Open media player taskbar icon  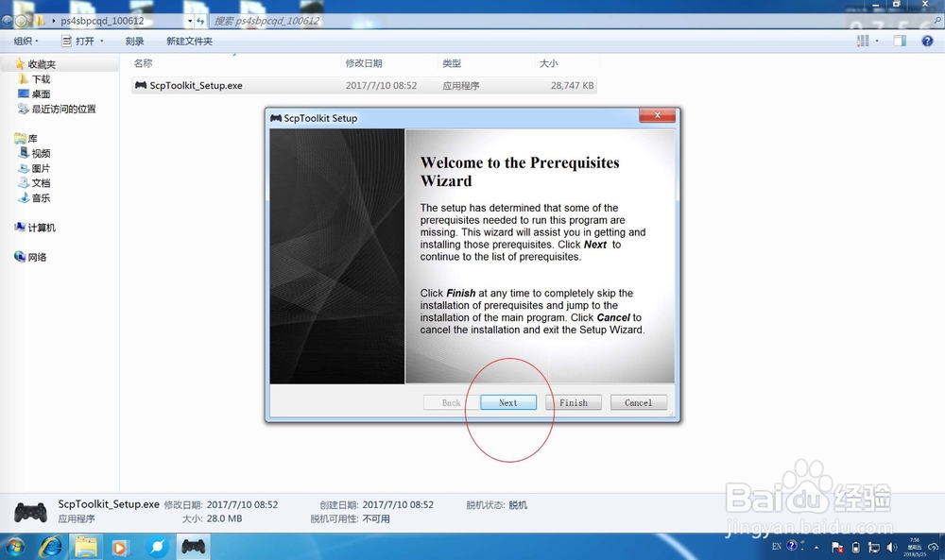[119, 548]
